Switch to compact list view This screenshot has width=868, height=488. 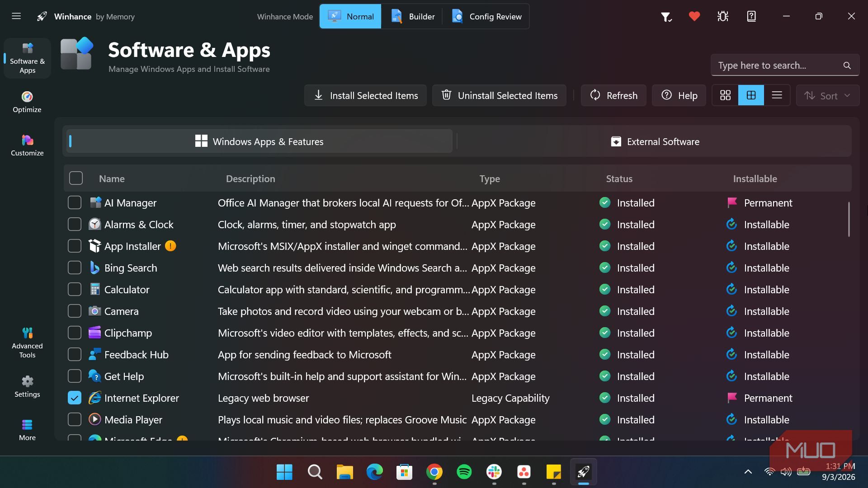tap(777, 95)
